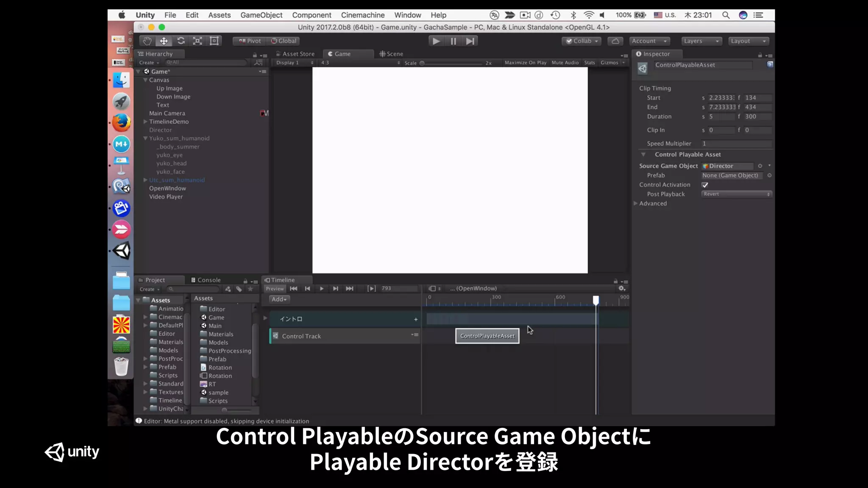
Task: Click object picker for Source Game Object
Action: coord(760,166)
